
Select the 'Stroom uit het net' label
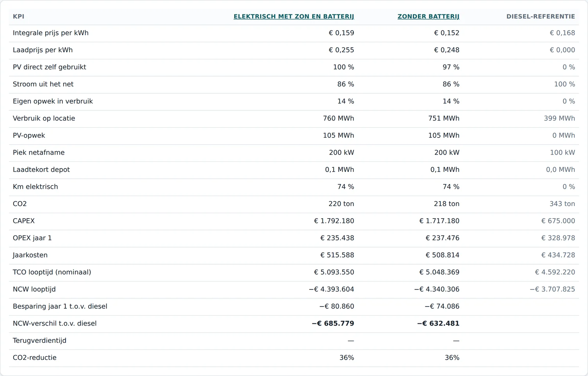pyautogui.click(x=43, y=84)
